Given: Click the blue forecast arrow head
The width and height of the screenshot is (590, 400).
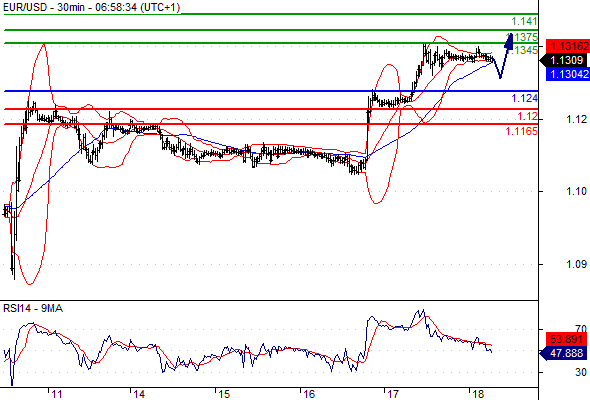Looking at the screenshot, I should tap(509, 41).
